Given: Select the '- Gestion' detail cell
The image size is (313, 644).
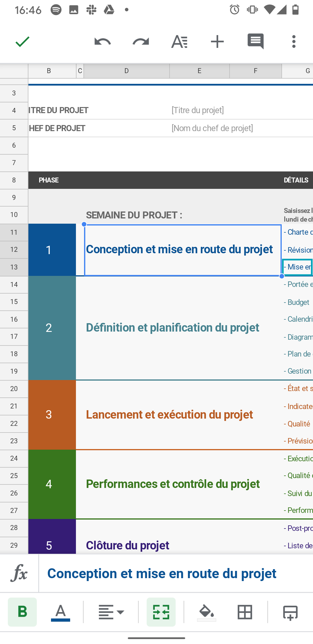Looking at the screenshot, I should click(298, 371).
